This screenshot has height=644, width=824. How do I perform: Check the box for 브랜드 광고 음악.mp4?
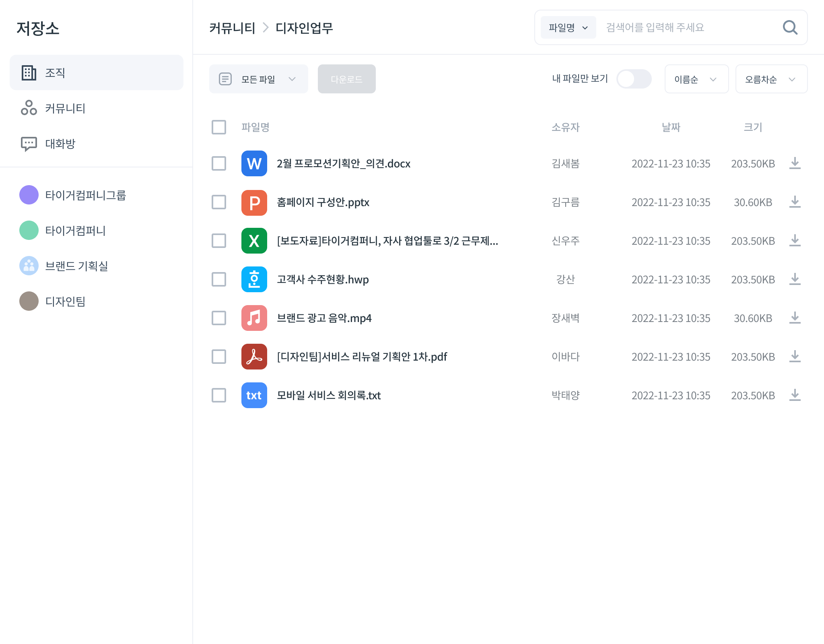(219, 318)
